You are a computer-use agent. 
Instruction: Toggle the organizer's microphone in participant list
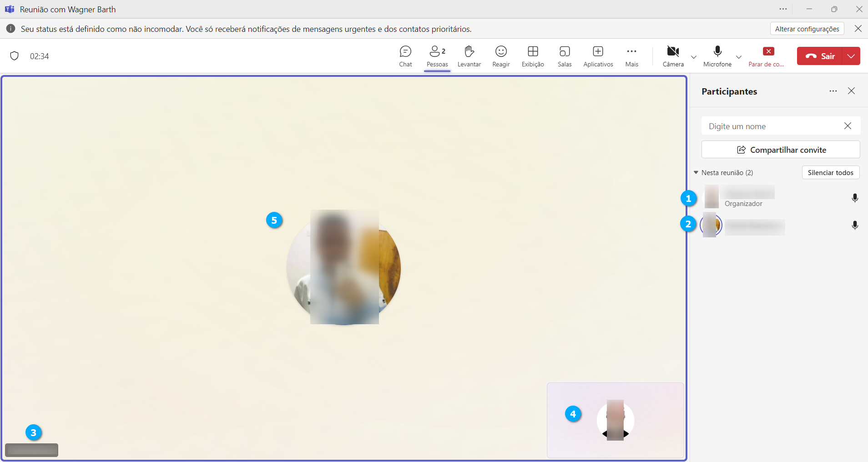tap(855, 198)
